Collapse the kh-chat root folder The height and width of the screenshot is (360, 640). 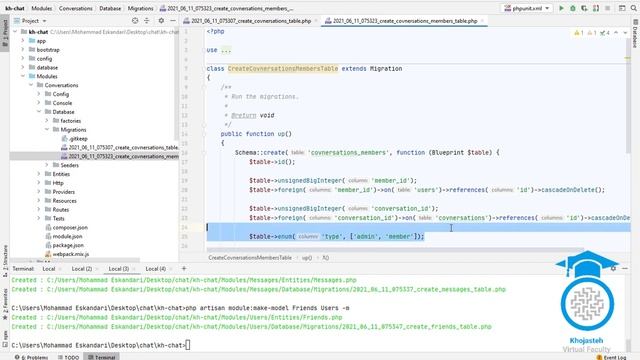(x=16, y=32)
